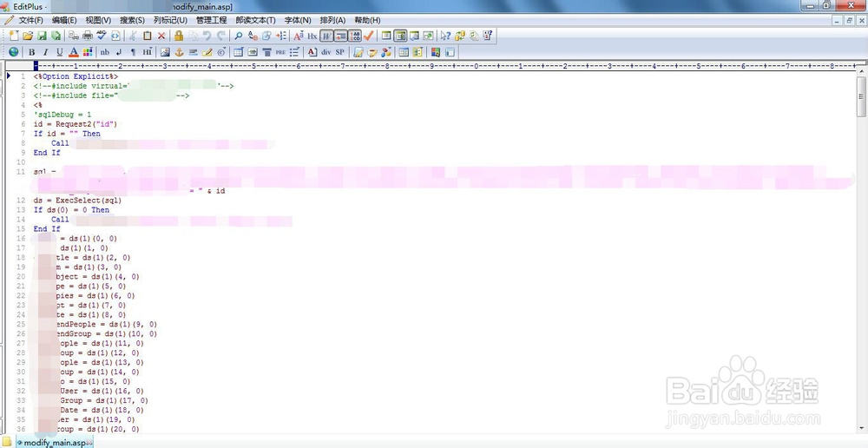This screenshot has height=448, width=868.
Task: Open 视图(V) menu
Action: pos(98,20)
